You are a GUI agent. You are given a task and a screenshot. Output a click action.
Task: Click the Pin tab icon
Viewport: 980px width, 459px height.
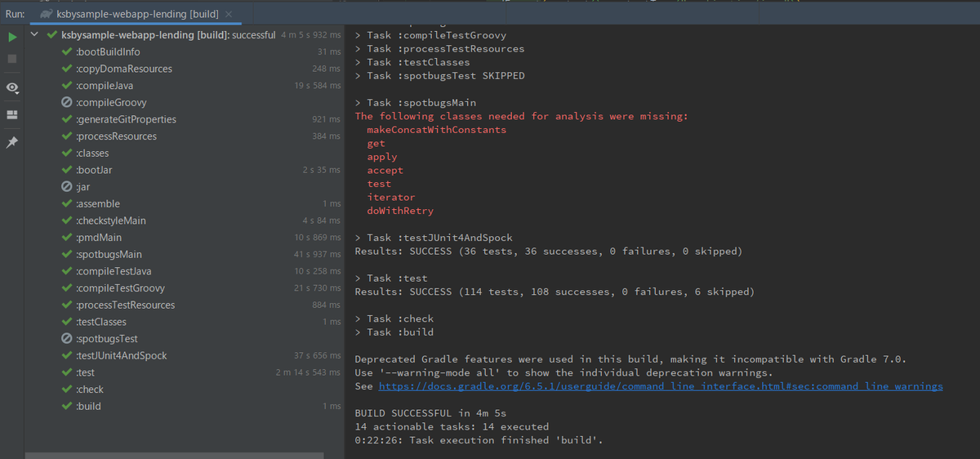(x=12, y=142)
